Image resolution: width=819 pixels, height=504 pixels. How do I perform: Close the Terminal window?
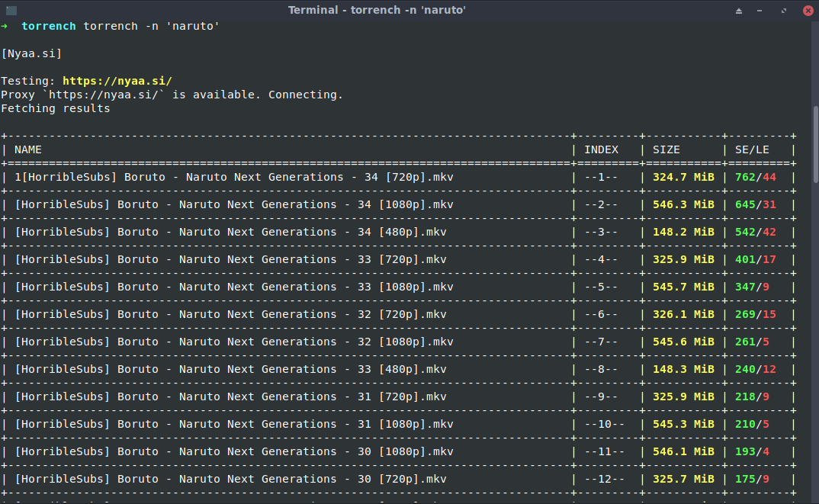(x=808, y=11)
